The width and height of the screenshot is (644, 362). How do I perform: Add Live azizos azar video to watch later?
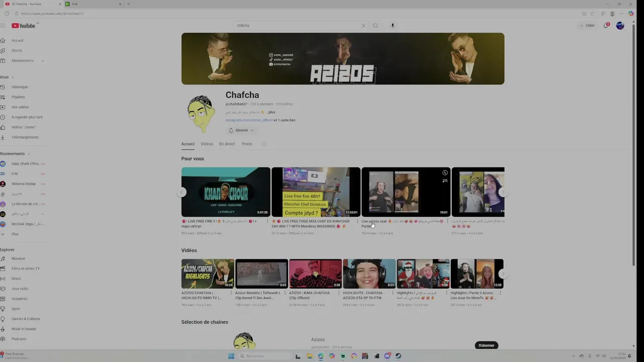(x=445, y=172)
